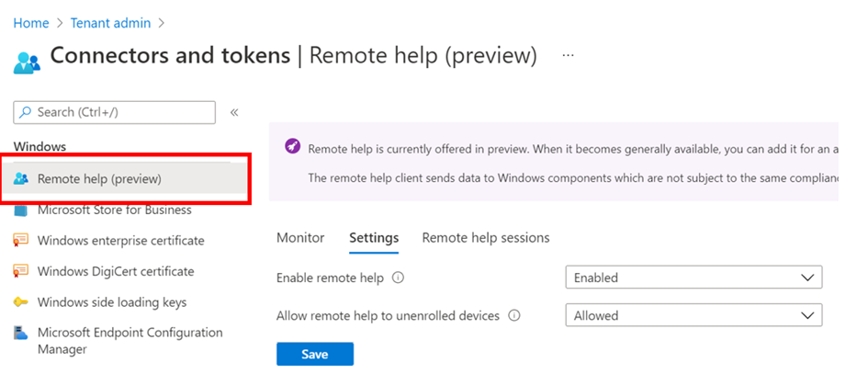
Task: Click the Connectors and tokens header icon
Action: click(x=28, y=61)
